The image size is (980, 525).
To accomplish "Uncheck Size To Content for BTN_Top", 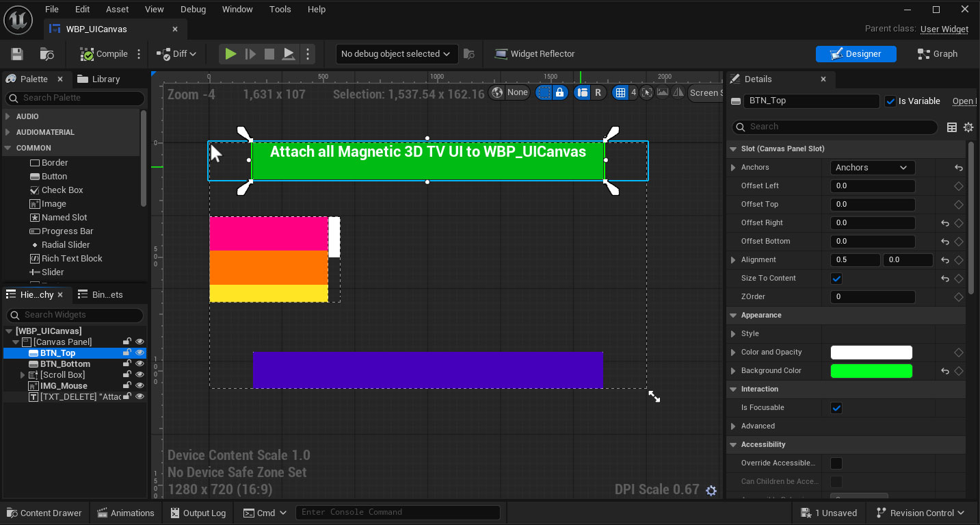I will (x=836, y=279).
